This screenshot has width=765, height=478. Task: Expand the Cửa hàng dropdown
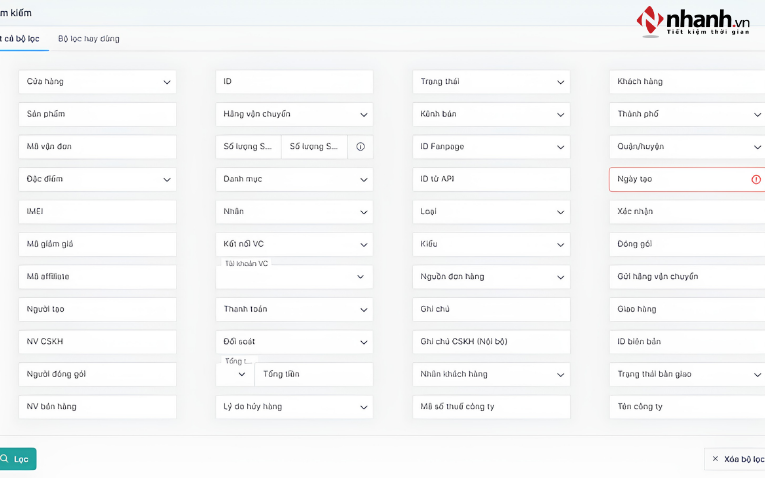click(98, 81)
